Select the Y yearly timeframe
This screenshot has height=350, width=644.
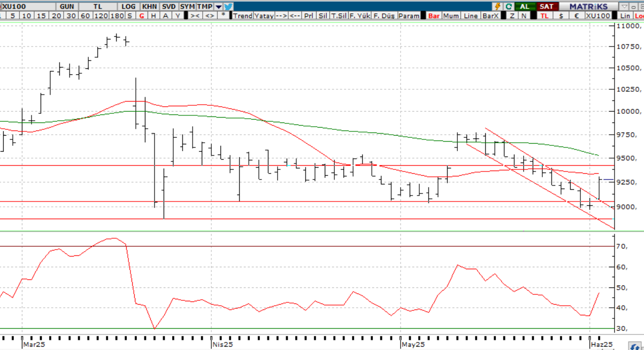pyautogui.click(x=178, y=16)
